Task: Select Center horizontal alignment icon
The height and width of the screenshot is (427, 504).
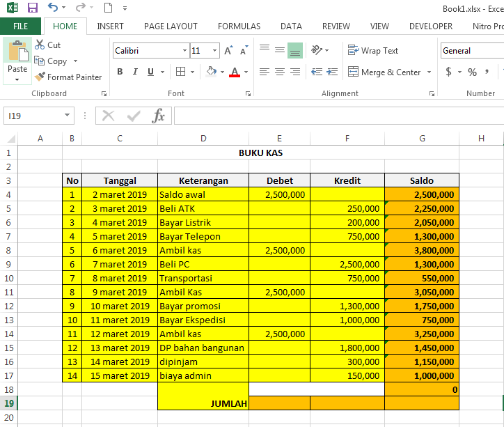Action: [x=280, y=72]
